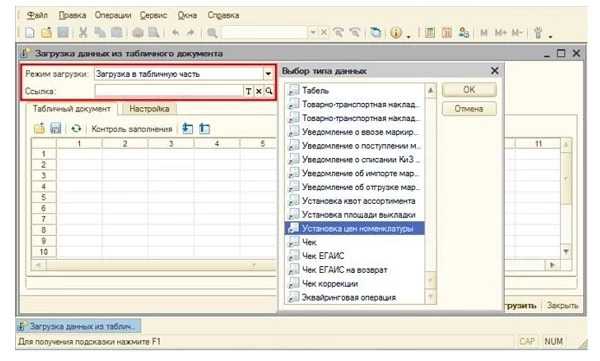Click the Save diskette icon in main toolbar
Screen dimensions: 600x361
63,33
